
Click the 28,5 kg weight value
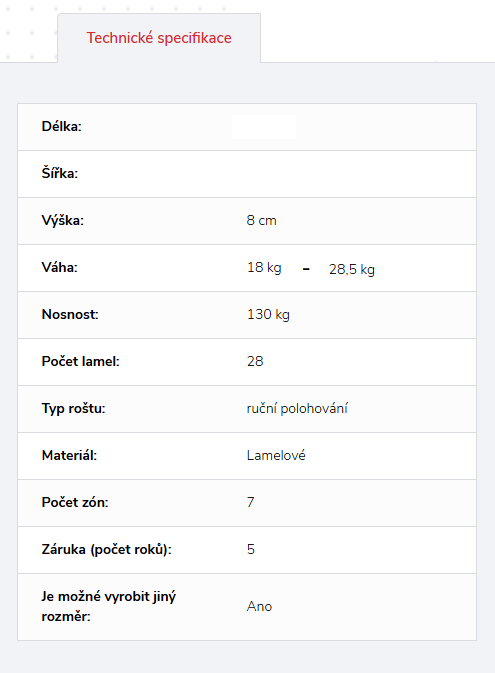352,270
